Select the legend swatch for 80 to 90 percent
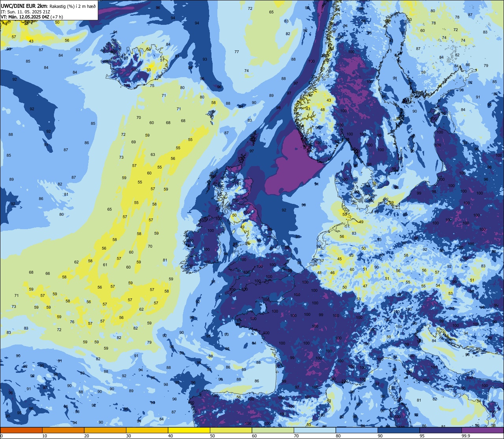This screenshot has width=504, height=439. pyautogui.click(x=357, y=430)
